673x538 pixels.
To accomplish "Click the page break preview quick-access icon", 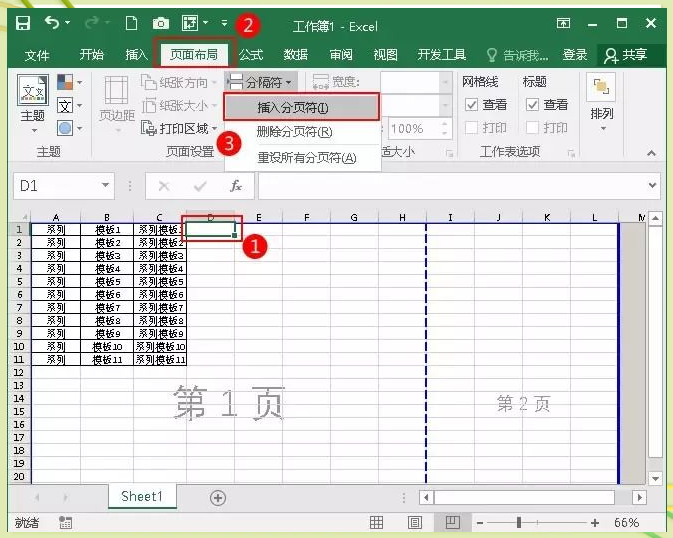I will point(190,23).
